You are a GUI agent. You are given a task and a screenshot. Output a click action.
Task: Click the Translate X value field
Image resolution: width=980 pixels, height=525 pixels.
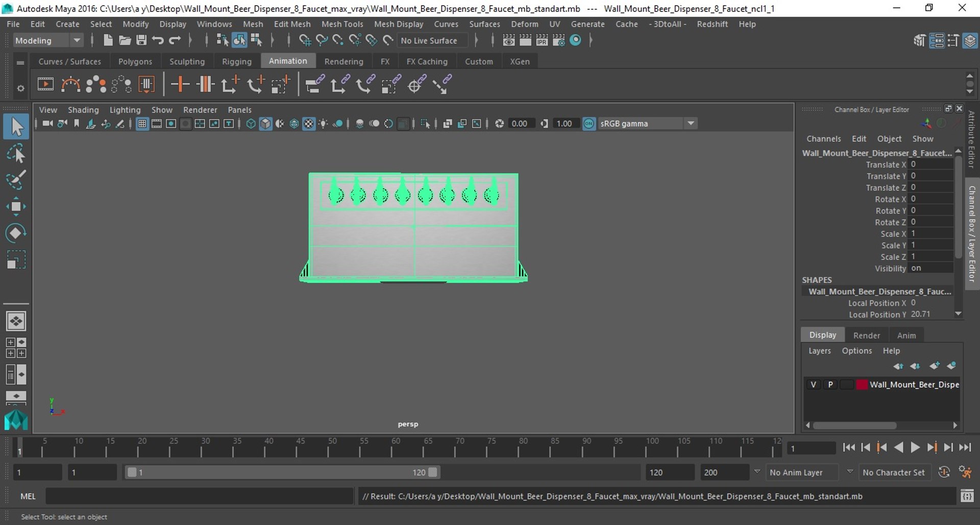coord(931,164)
